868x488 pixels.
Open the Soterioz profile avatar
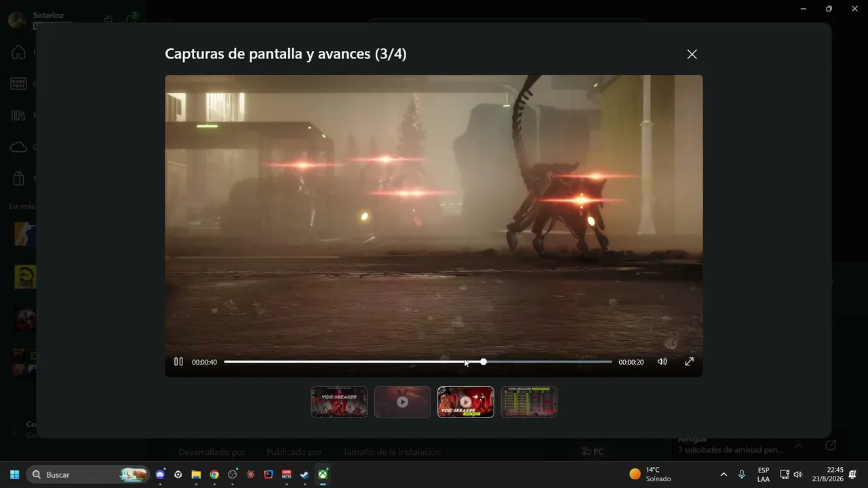point(17,20)
